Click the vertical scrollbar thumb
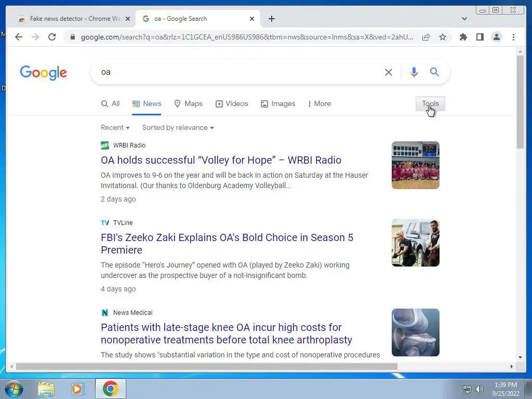The width and height of the screenshot is (532, 399). click(520, 102)
